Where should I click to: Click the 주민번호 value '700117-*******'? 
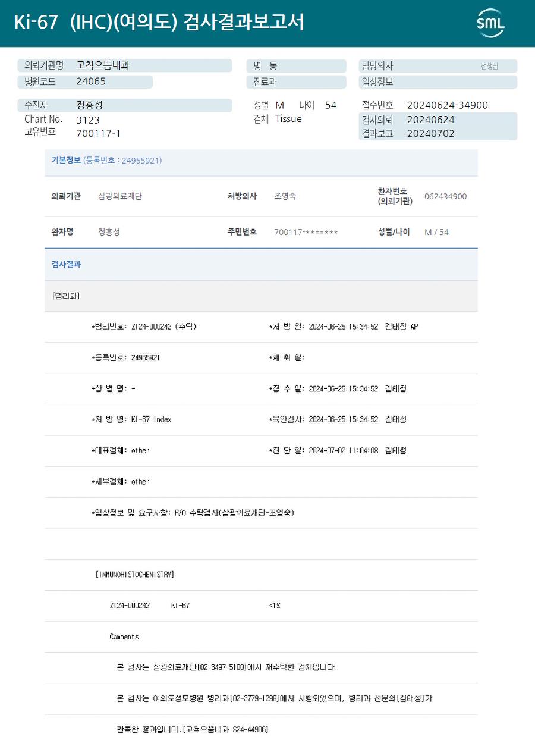click(306, 232)
